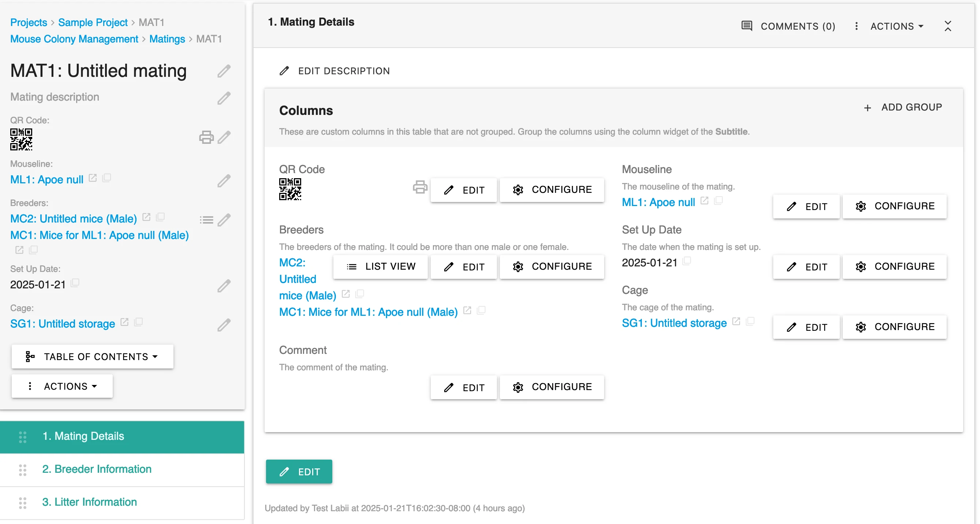Edit the Mouseline column
The height and width of the screenshot is (524, 980).
(807, 207)
